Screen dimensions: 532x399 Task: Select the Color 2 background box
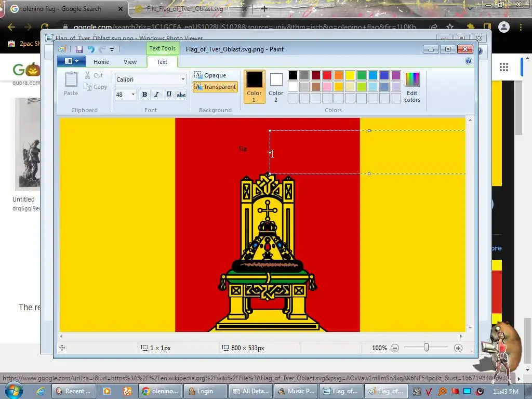point(276,87)
